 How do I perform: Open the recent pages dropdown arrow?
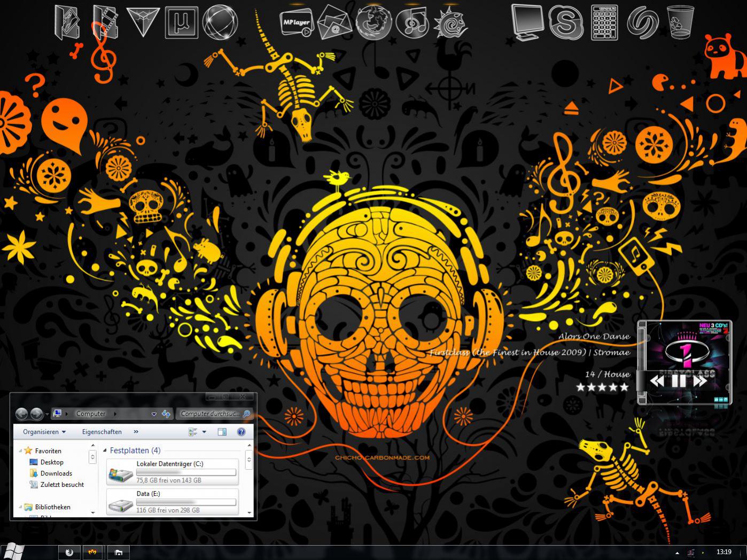47,414
